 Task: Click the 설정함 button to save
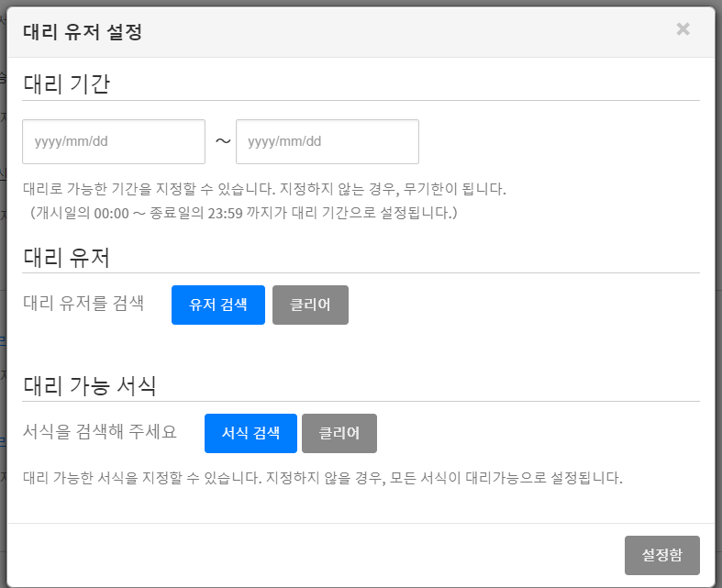661,556
